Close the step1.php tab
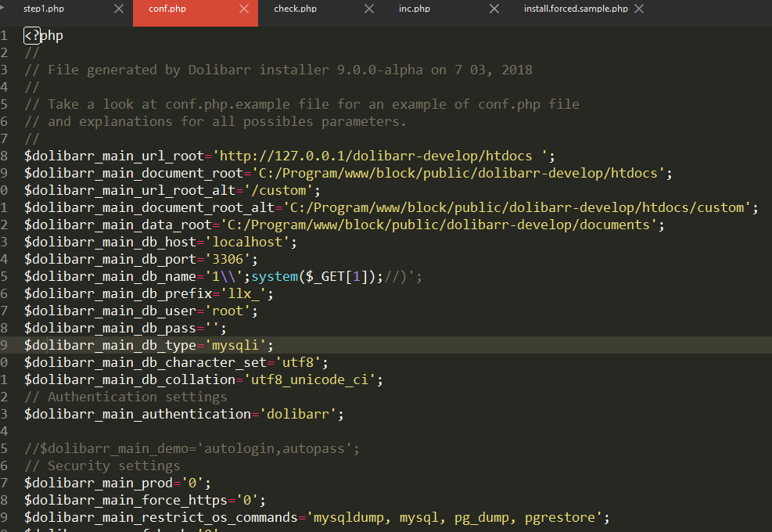 pyautogui.click(x=119, y=9)
